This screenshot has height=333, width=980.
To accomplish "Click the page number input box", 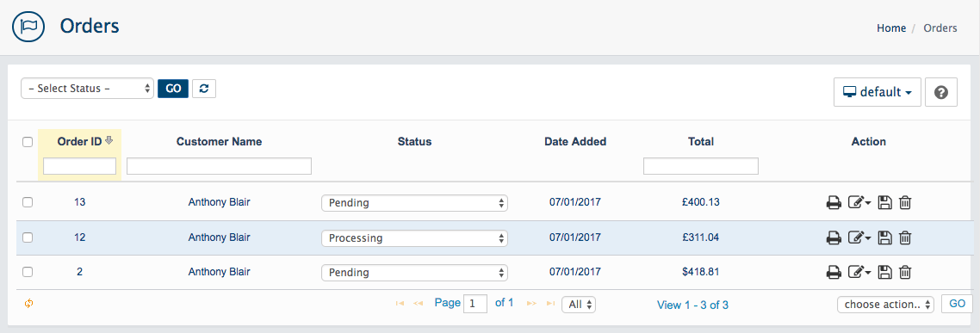I will (x=475, y=305).
